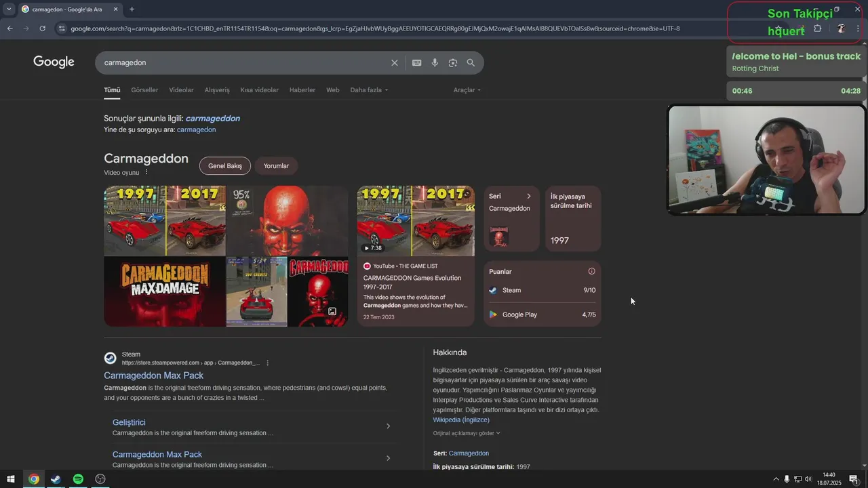Click the İlk piyasaya sürülme tarihi 1997 card
The image size is (868, 488).
(x=573, y=219)
